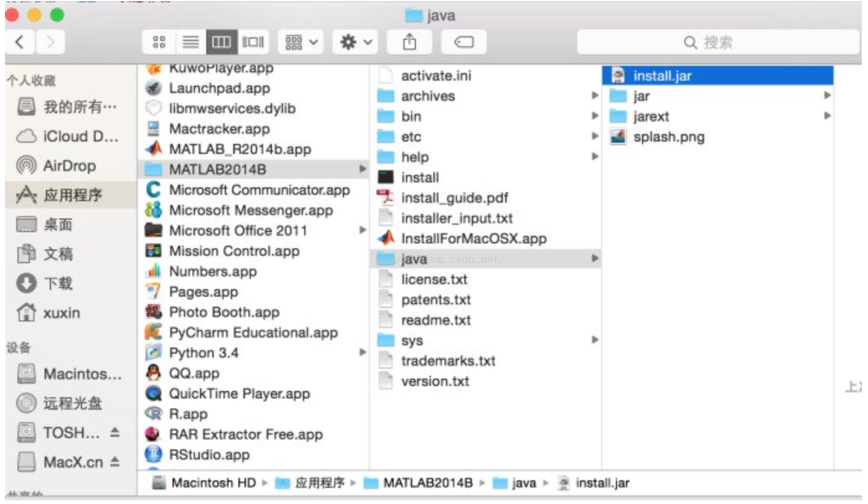
Task: Select the MATLAB2014B folder
Action: tap(253, 169)
